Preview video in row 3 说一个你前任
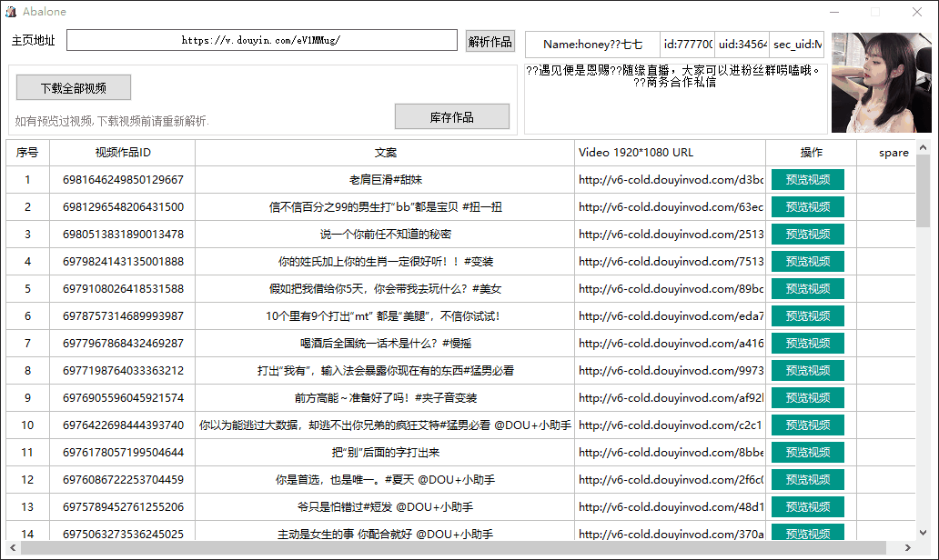Image resolution: width=939 pixels, height=560 pixels. pos(807,234)
